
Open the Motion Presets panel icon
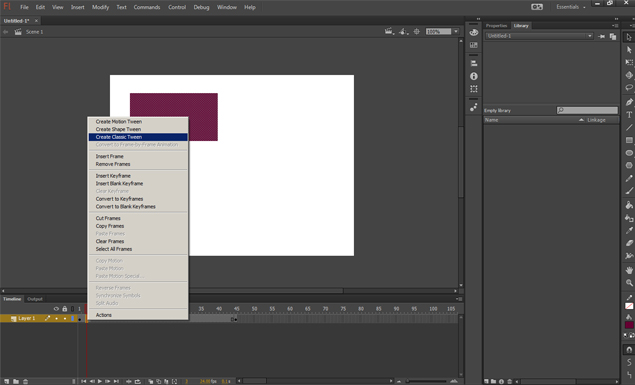[473, 107]
